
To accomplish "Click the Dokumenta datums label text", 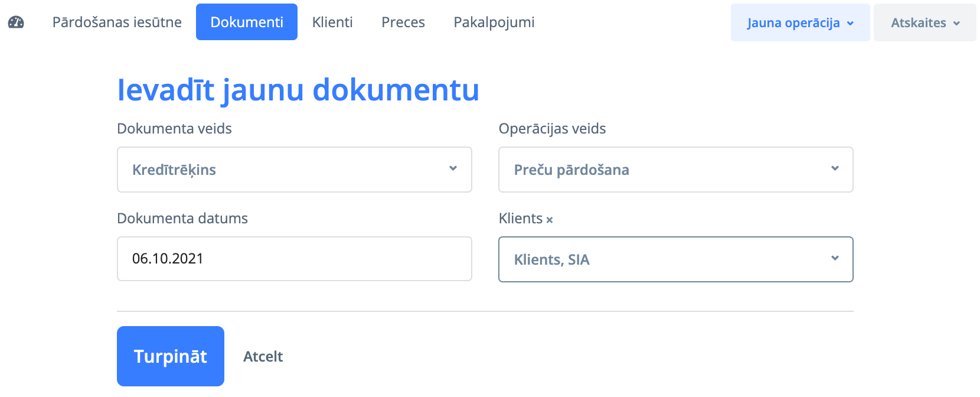I will click(x=182, y=219).
